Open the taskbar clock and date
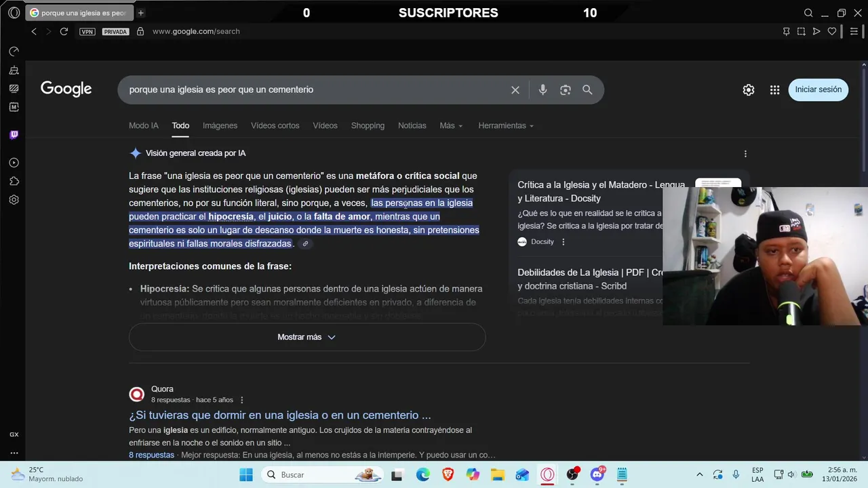 coord(841,474)
